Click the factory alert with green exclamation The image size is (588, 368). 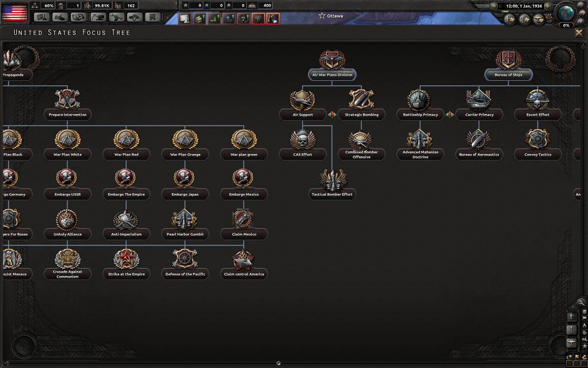[x=199, y=19]
